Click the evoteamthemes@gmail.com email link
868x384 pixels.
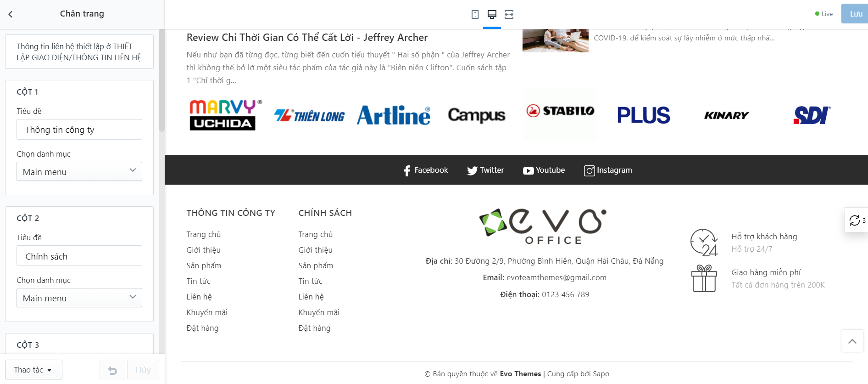point(556,277)
